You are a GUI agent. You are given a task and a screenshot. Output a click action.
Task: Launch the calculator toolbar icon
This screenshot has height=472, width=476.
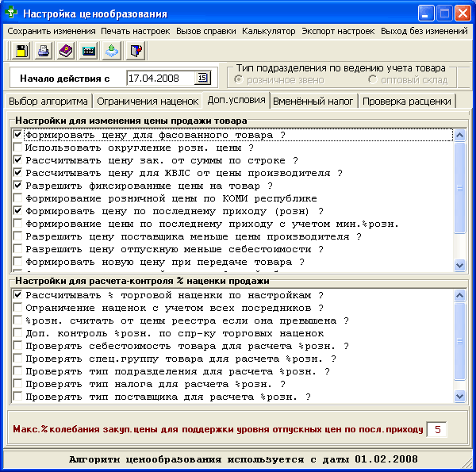89,52
